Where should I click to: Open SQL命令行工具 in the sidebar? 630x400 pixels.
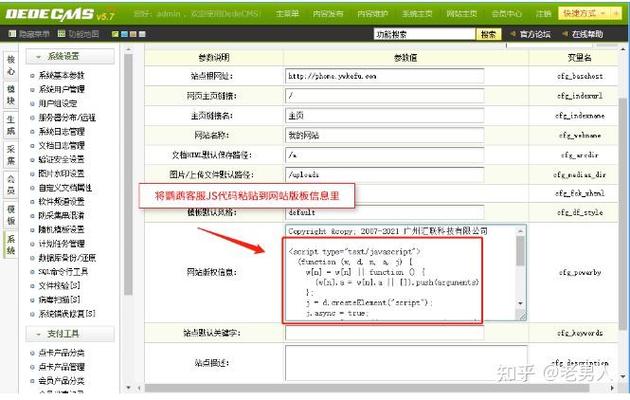63,271
